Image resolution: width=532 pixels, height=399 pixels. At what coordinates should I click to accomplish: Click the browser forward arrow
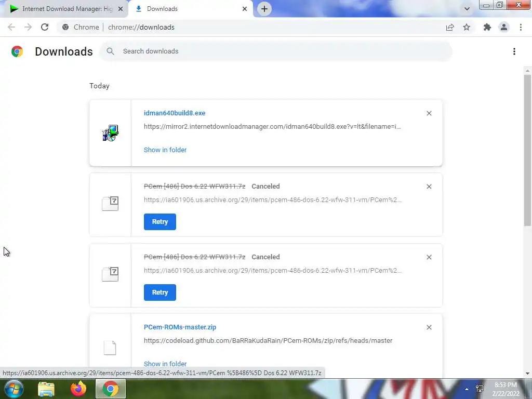[x=28, y=27]
